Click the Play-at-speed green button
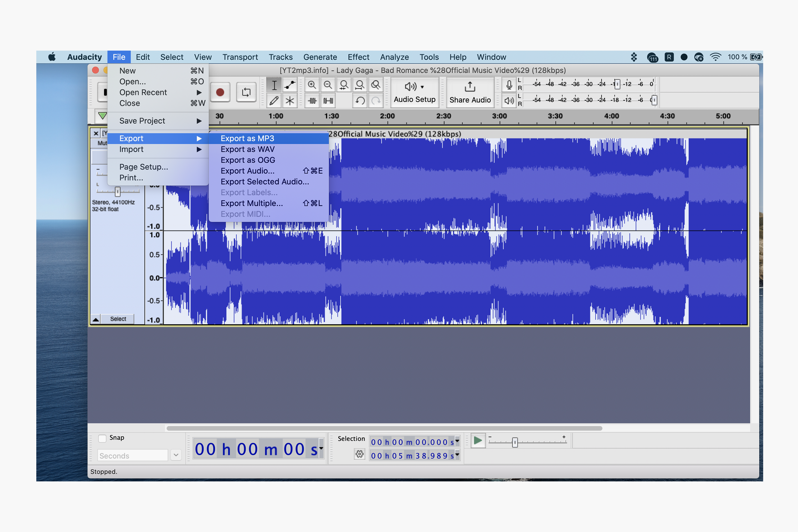This screenshot has width=798, height=532. tap(477, 441)
